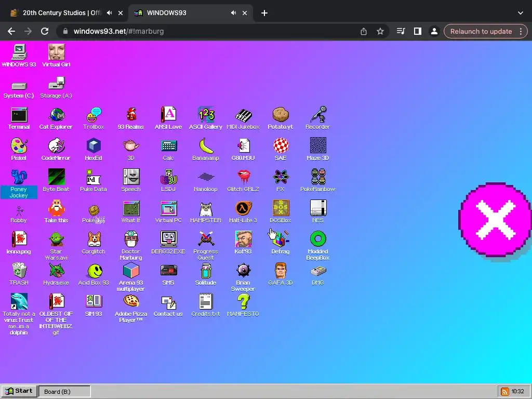Open 93 Realms icon
Viewport: 532px width, 399px height.
131,118
